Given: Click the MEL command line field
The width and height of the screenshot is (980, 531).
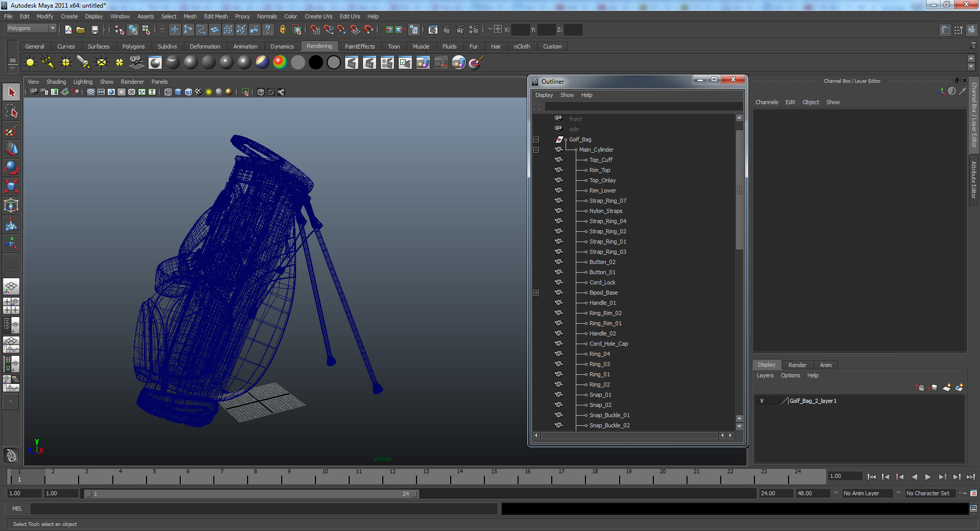Looking at the screenshot, I should tap(263, 509).
